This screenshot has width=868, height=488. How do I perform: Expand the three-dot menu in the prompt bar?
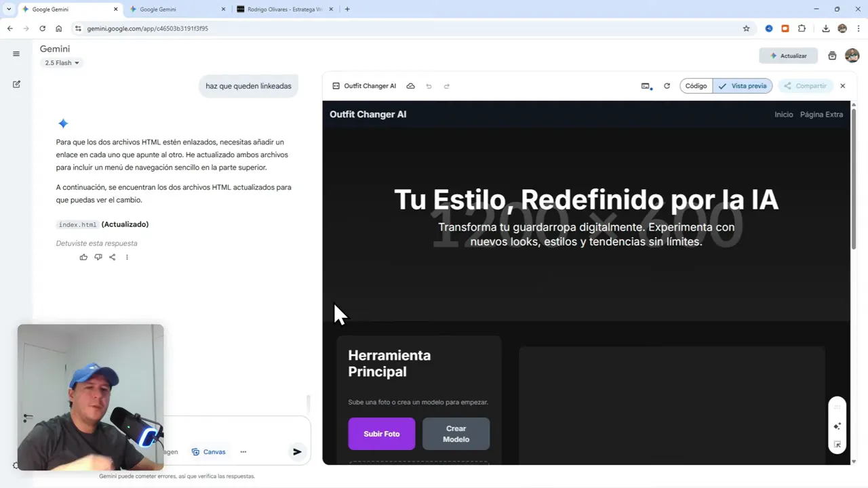tap(243, 451)
